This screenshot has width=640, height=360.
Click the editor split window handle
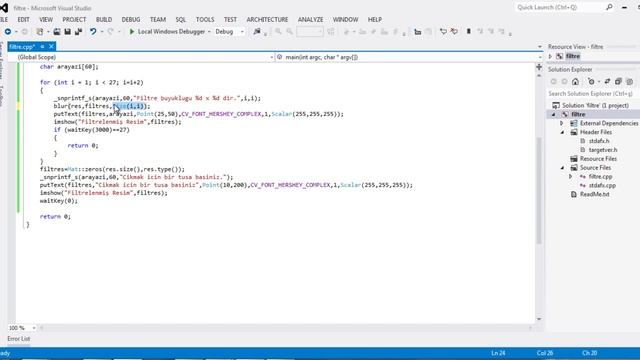[x=539, y=67]
